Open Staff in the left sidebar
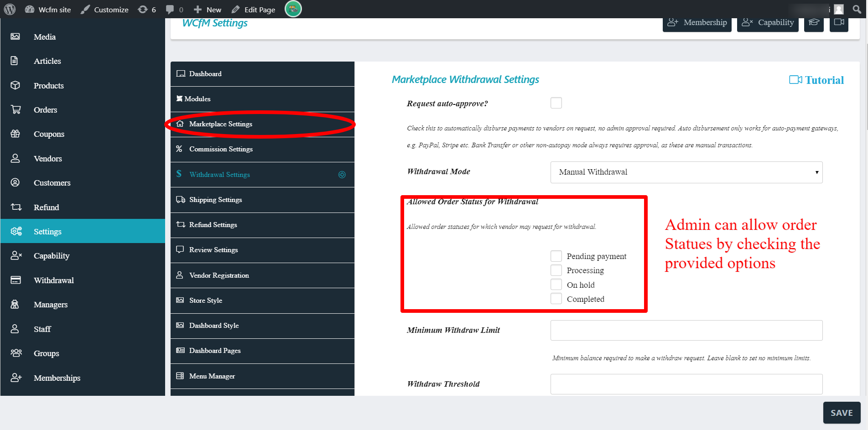Viewport: 868px width, 430px height. coord(83,329)
